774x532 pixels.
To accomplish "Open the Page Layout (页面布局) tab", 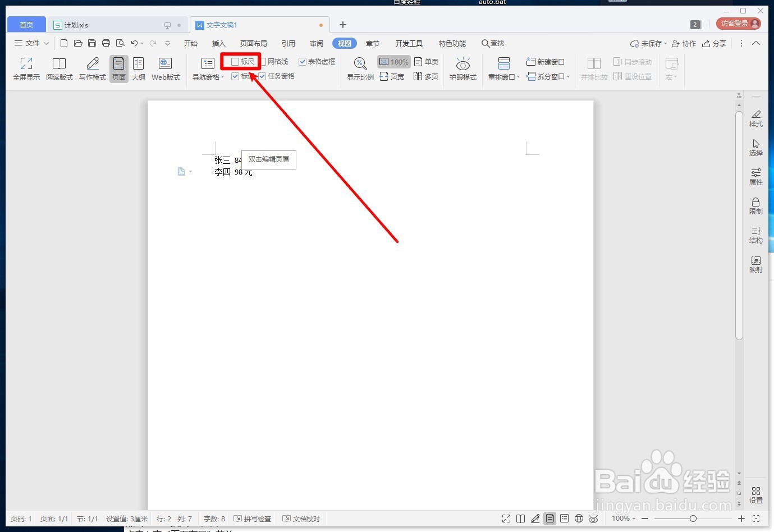I will (x=254, y=43).
